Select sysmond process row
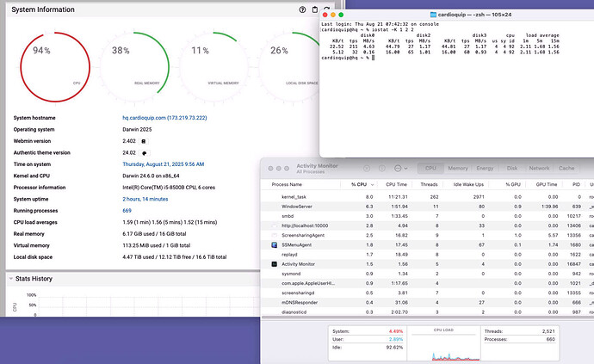This screenshot has height=364, width=594. point(427,274)
